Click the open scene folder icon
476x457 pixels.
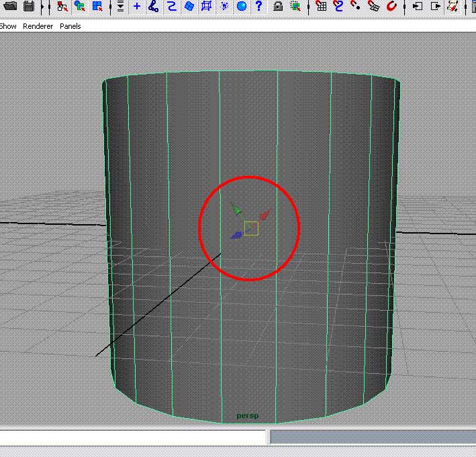point(10,7)
